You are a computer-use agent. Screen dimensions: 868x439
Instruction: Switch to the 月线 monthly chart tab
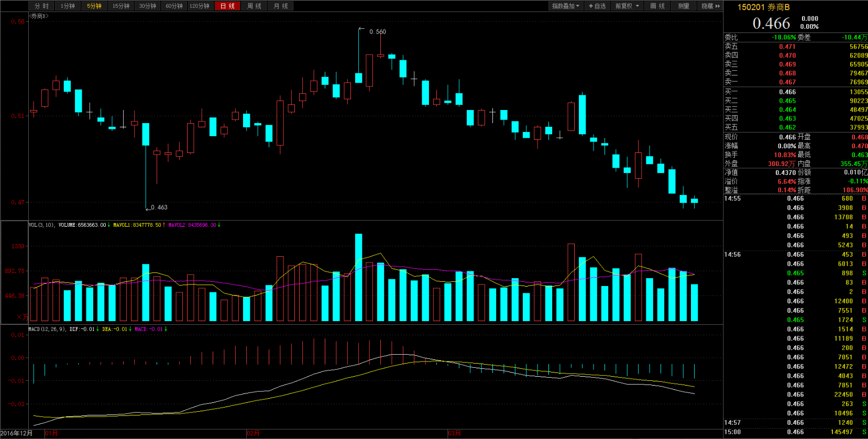[x=281, y=6]
